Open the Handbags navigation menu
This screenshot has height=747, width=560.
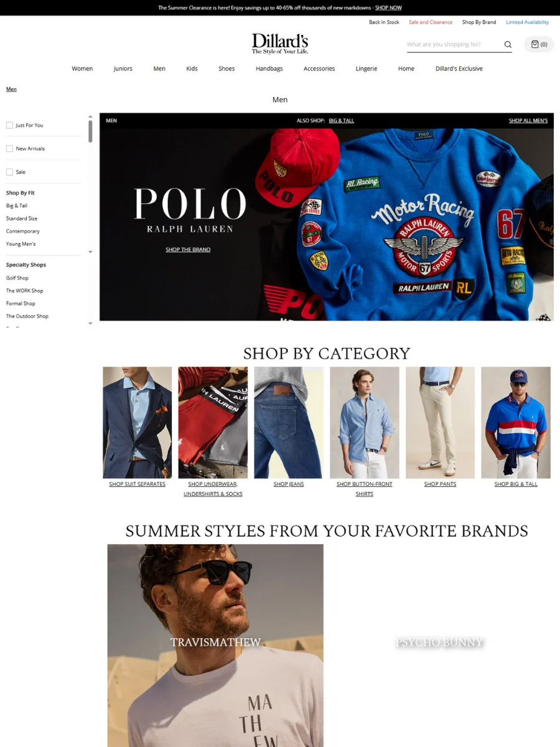pos(269,68)
